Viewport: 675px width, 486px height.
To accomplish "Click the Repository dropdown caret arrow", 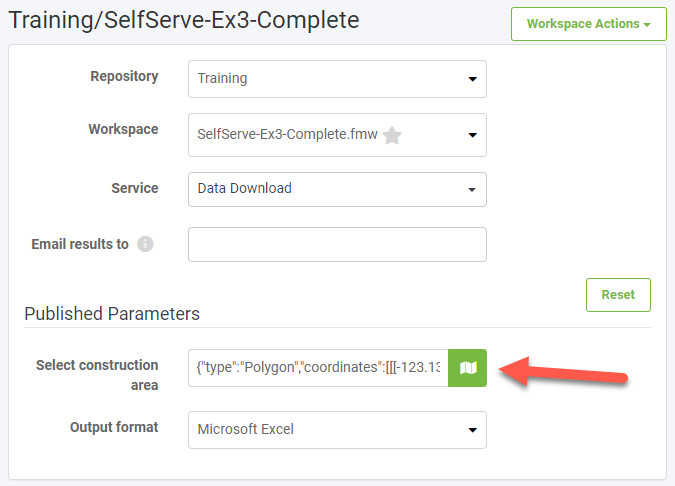I will (473, 79).
